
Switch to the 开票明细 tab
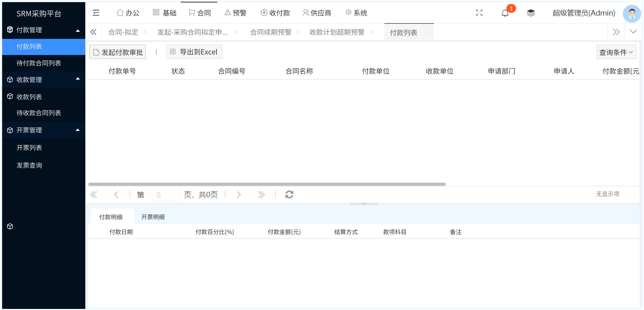(x=153, y=217)
